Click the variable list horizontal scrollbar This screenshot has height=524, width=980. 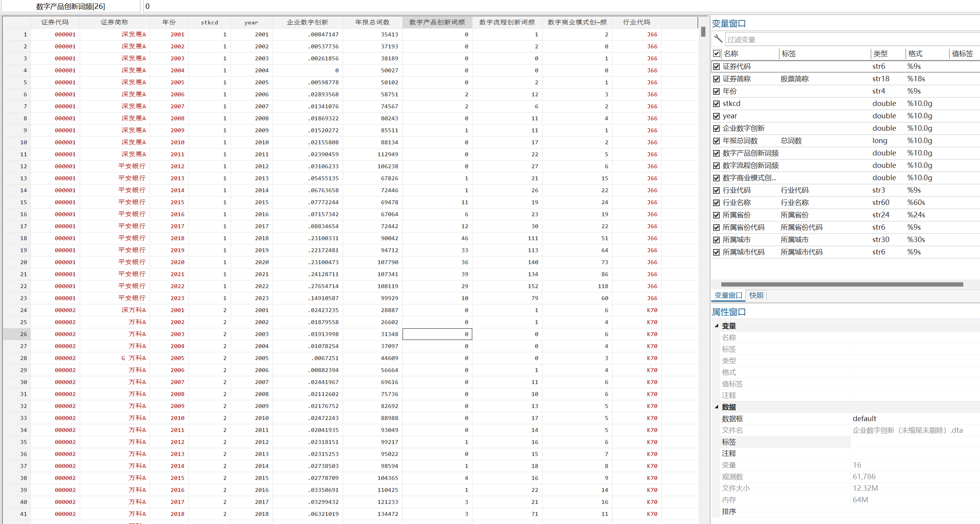(842, 284)
